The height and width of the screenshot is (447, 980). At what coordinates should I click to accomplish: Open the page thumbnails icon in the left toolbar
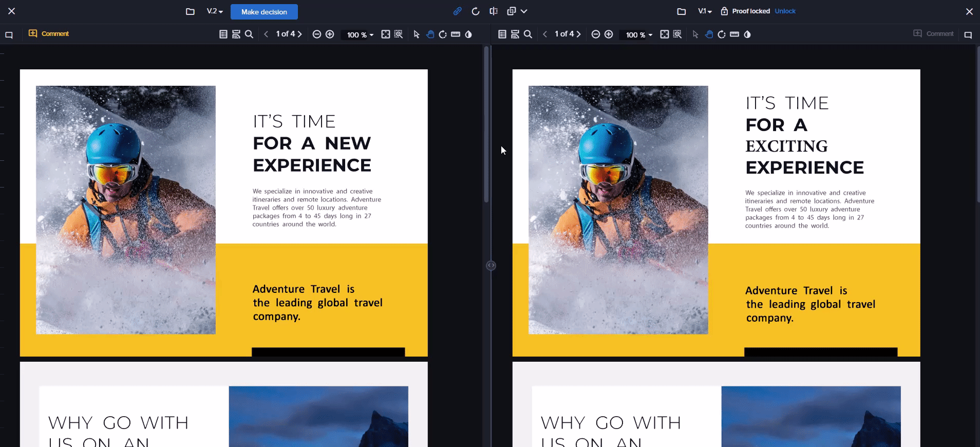223,34
